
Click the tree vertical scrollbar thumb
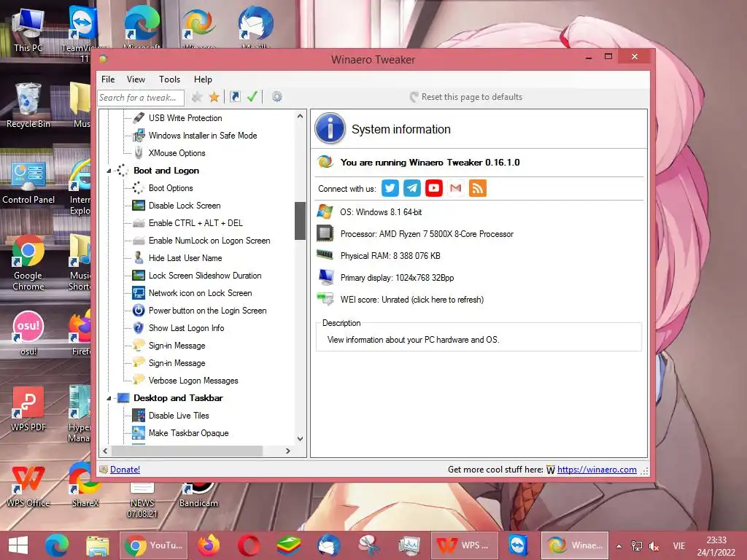pos(300,221)
